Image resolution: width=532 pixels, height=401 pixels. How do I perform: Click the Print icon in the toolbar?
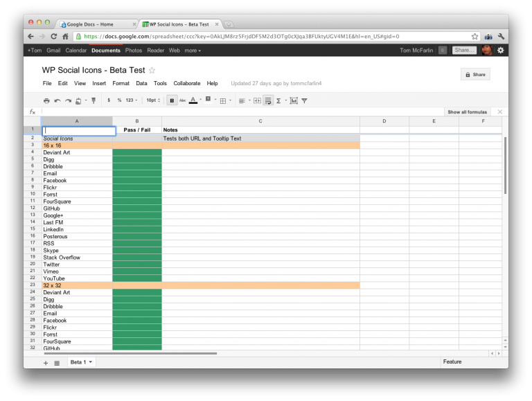click(x=46, y=100)
